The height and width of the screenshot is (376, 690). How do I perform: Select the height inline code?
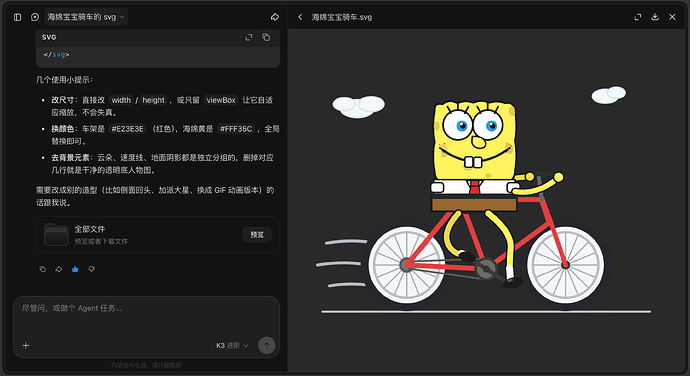pyautogui.click(x=154, y=100)
